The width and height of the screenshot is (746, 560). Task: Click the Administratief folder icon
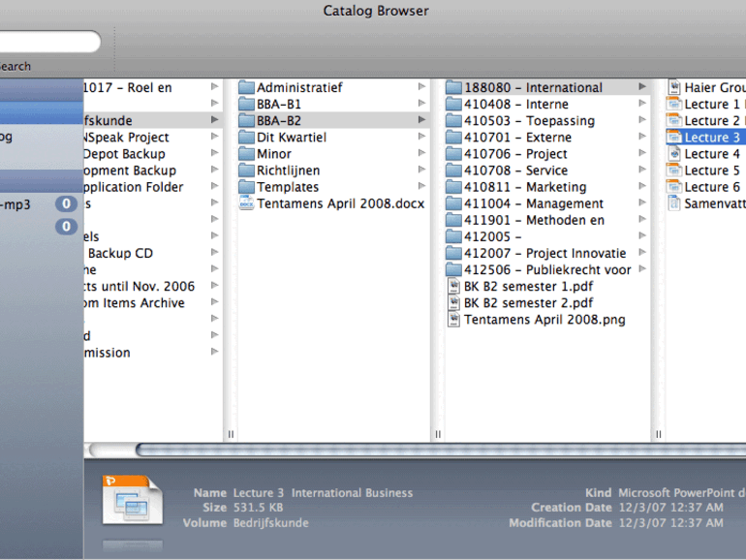pos(246,87)
